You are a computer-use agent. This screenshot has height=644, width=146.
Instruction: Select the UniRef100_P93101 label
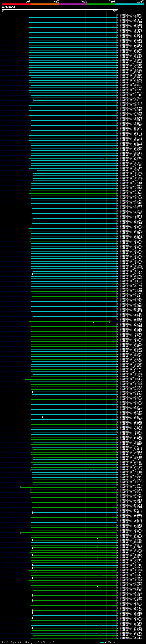coord(131,60)
